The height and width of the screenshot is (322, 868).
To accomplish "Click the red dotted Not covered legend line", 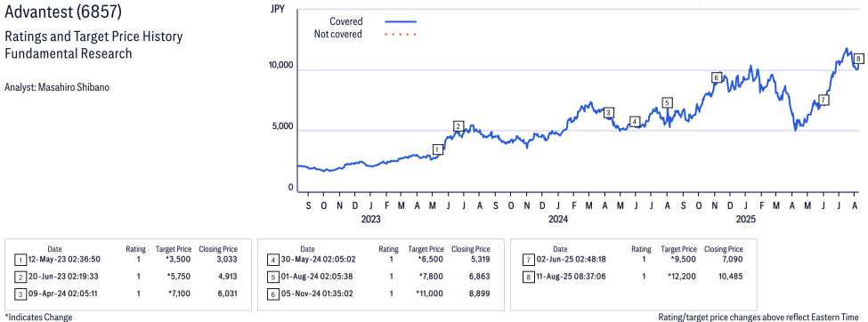I will point(401,35).
